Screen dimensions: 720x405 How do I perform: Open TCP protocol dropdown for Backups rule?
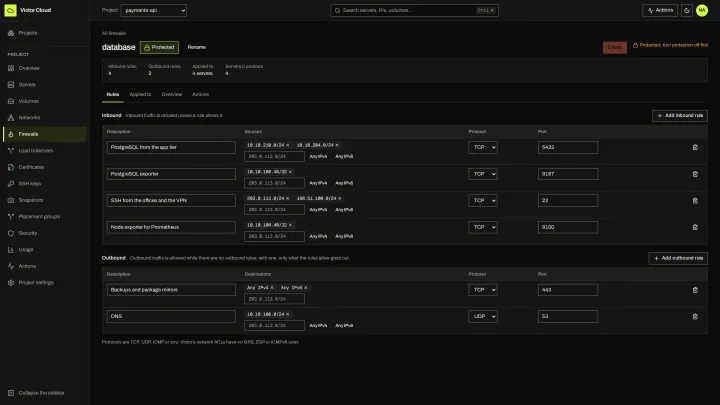(483, 290)
